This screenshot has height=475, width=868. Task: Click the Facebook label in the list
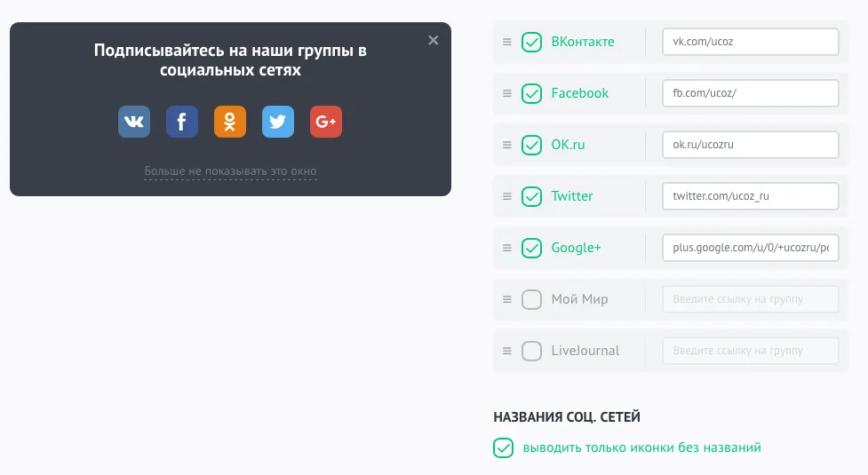pos(579,93)
